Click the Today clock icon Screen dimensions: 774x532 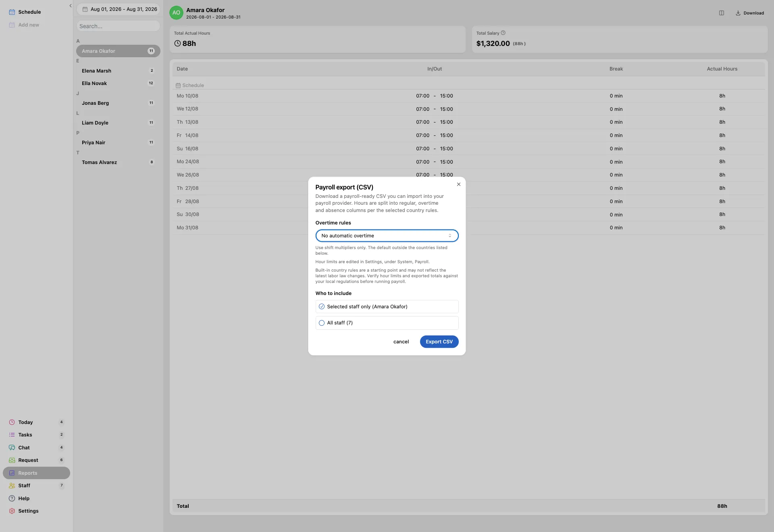(x=12, y=422)
